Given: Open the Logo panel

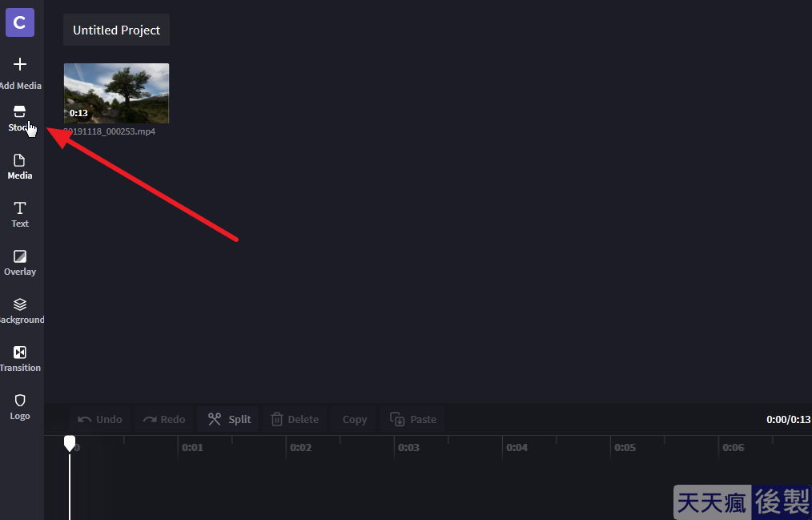Looking at the screenshot, I should (x=20, y=408).
